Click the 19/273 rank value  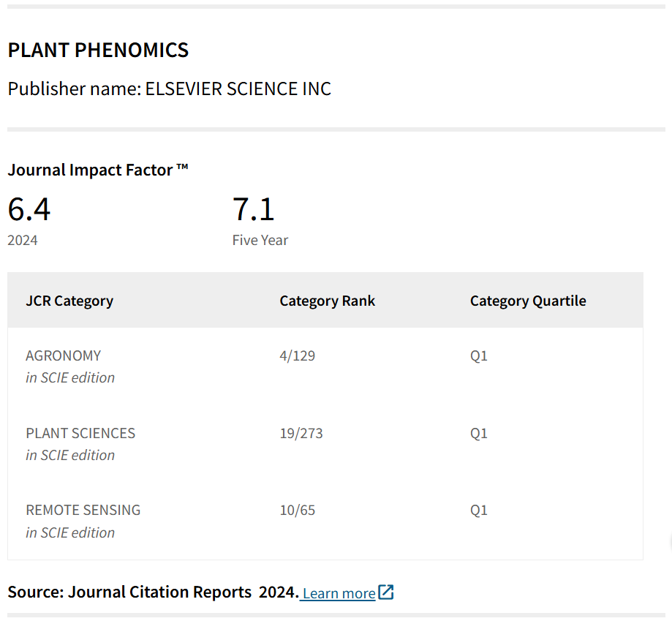tap(301, 433)
